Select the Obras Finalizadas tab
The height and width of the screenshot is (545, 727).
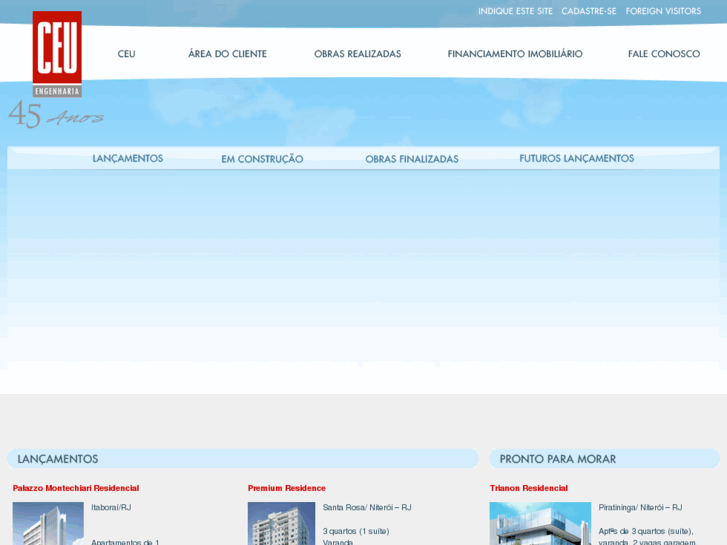(411, 159)
